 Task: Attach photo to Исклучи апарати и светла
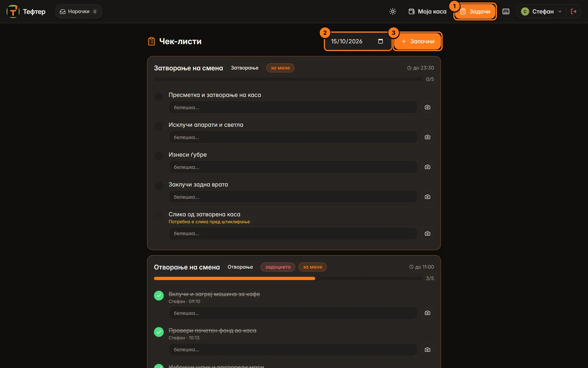[x=427, y=137]
